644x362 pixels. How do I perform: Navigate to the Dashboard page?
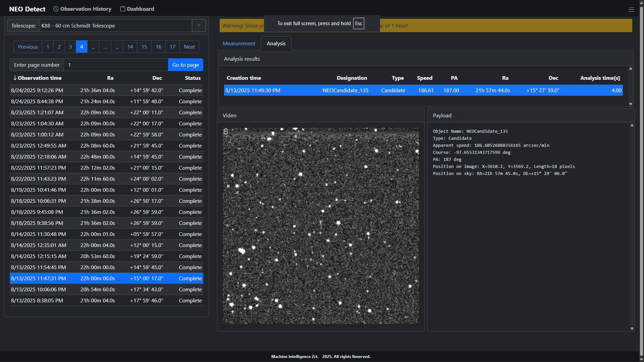tap(141, 8)
